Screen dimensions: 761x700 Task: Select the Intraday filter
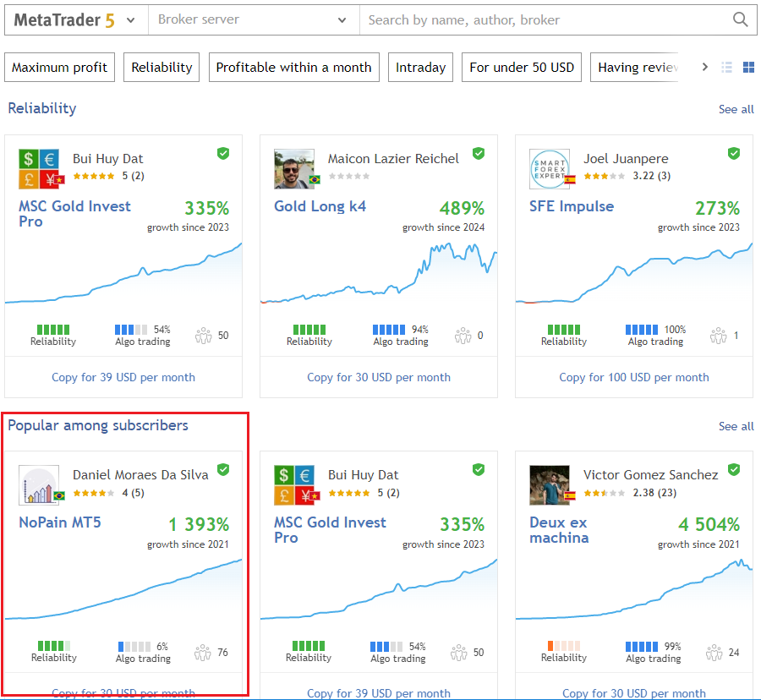point(420,67)
